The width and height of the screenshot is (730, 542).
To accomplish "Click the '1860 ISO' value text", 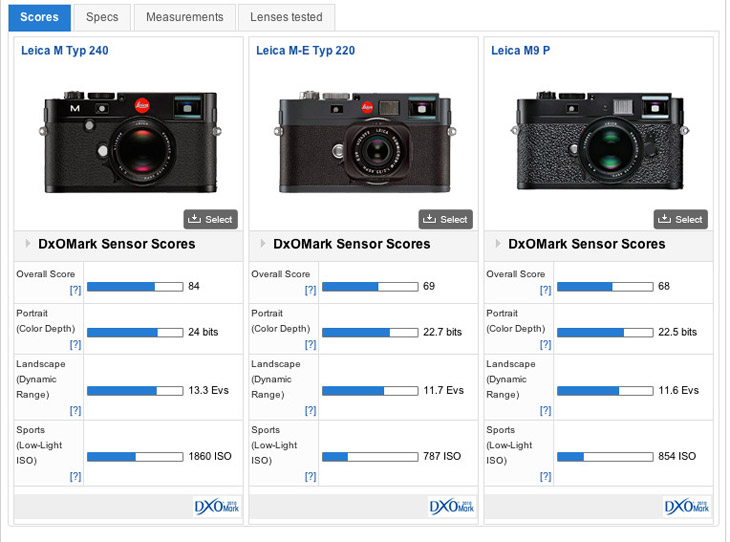I will (x=210, y=456).
